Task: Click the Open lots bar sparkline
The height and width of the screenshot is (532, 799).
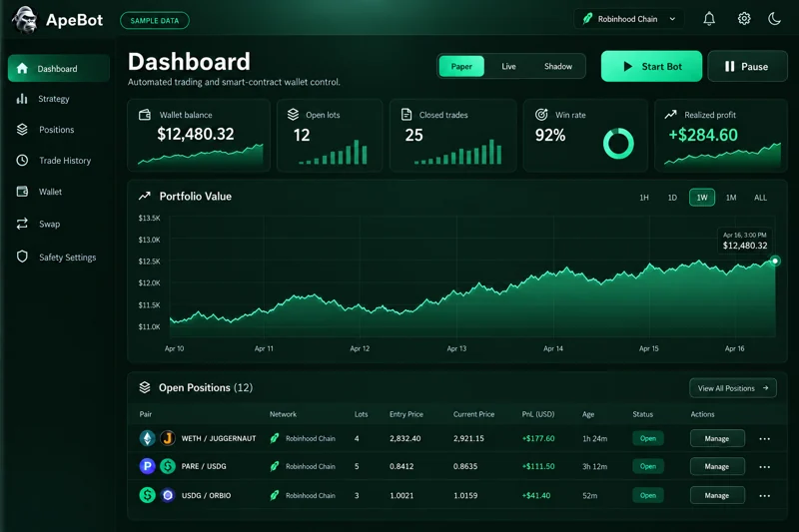Action: point(333,152)
